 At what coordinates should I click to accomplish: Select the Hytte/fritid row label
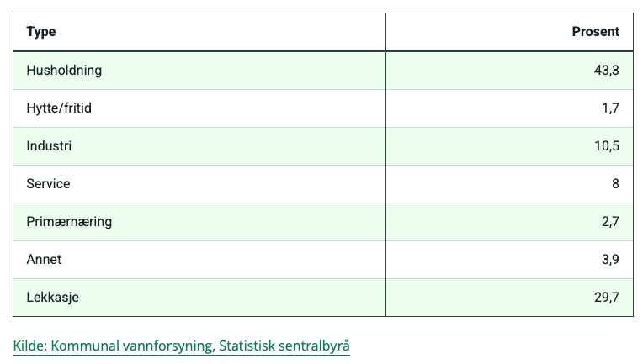pyautogui.click(x=59, y=108)
